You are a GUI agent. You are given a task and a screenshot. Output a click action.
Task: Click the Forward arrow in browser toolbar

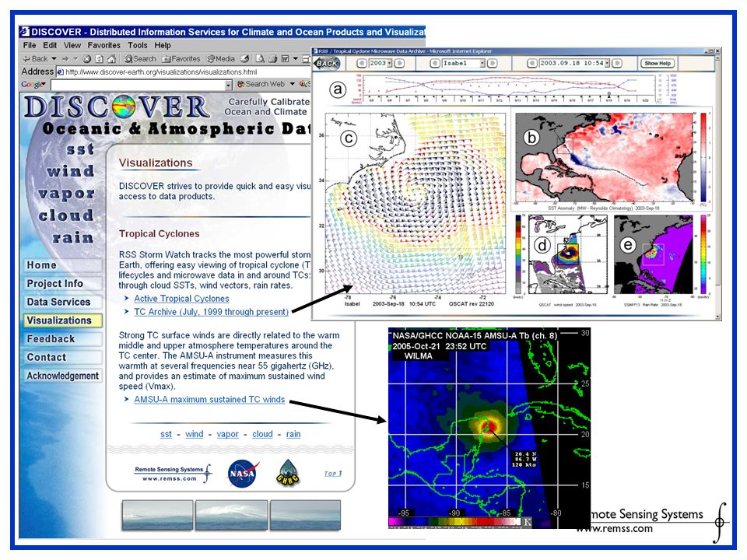click(x=65, y=59)
